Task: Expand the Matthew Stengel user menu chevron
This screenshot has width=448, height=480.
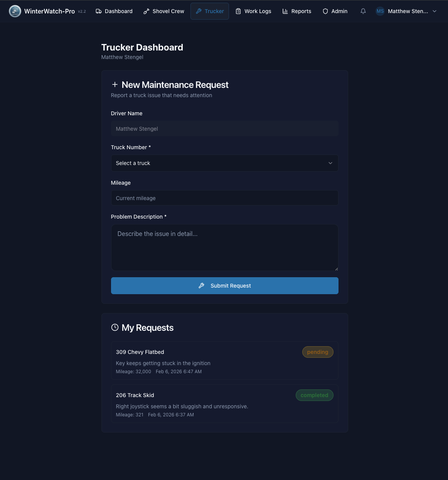Action: tap(435, 11)
